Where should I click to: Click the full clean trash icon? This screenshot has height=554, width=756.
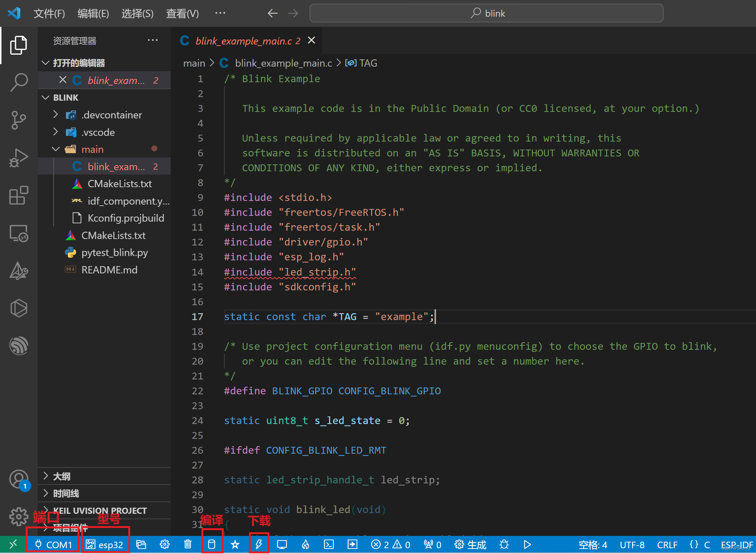point(188,544)
